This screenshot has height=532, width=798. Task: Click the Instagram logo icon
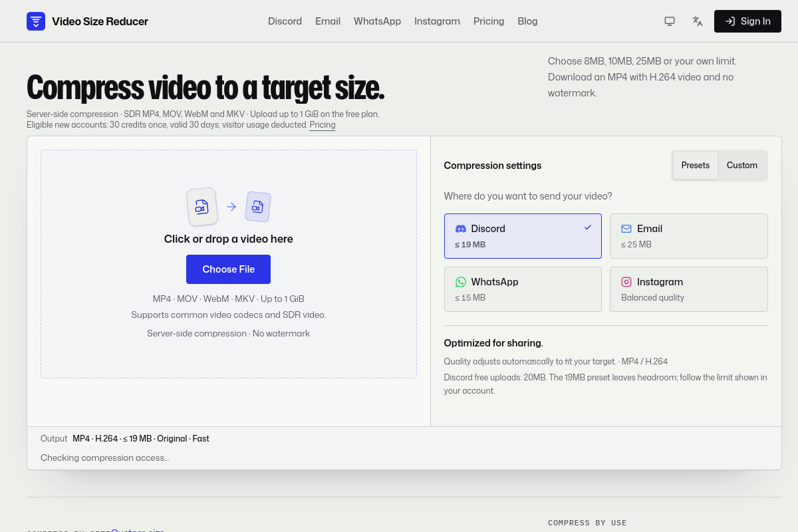626,282
